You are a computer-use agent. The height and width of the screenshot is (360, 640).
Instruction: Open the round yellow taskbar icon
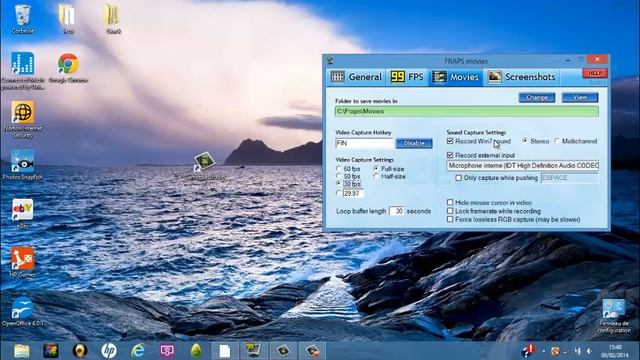(80, 351)
